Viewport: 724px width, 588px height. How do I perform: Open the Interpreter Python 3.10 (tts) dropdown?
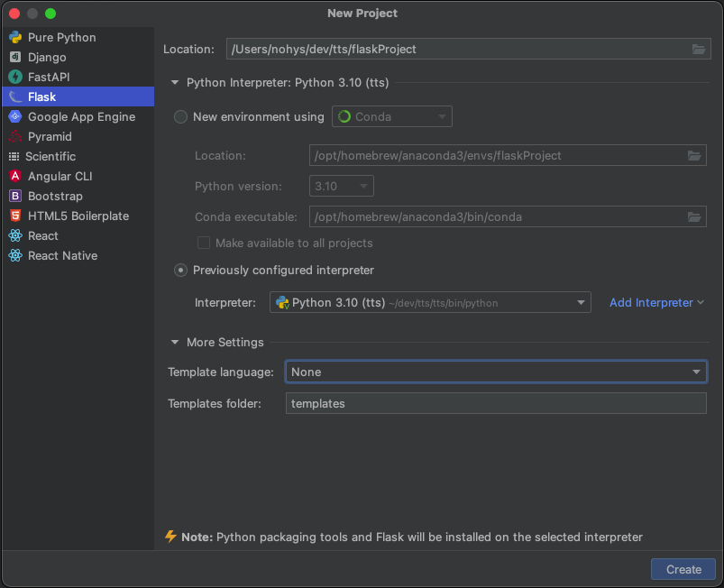tap(430, 302)
